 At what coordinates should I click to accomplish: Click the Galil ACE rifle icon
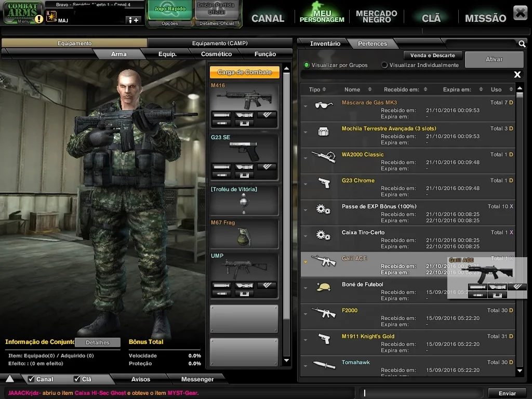click(323, 261)
